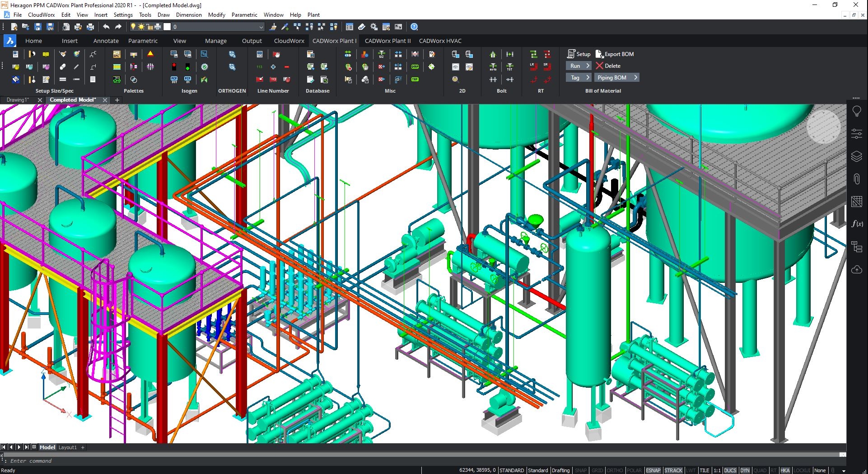
Task: Click the PCF IN icon in Isogen
Action: click(187, 80)
